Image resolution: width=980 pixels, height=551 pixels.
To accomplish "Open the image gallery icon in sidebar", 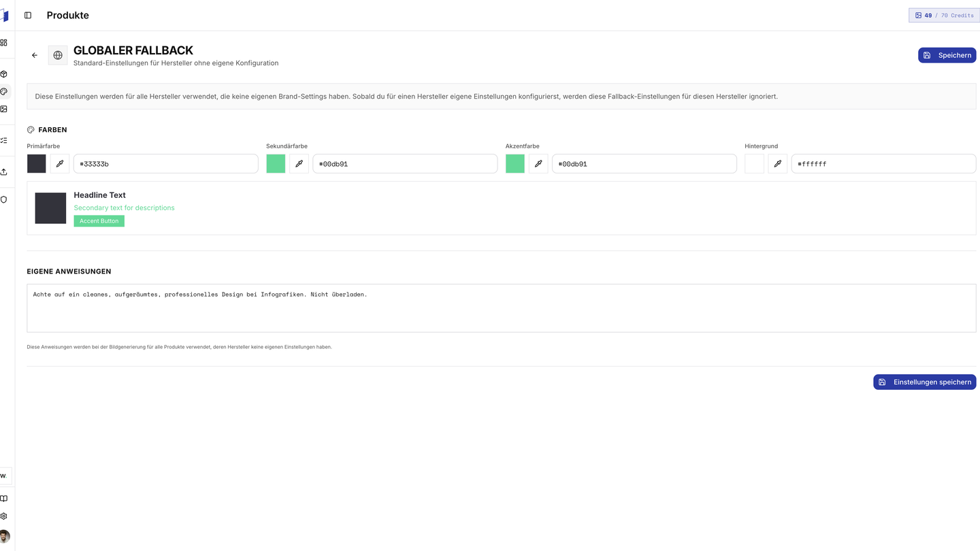I will pos(3,109).
